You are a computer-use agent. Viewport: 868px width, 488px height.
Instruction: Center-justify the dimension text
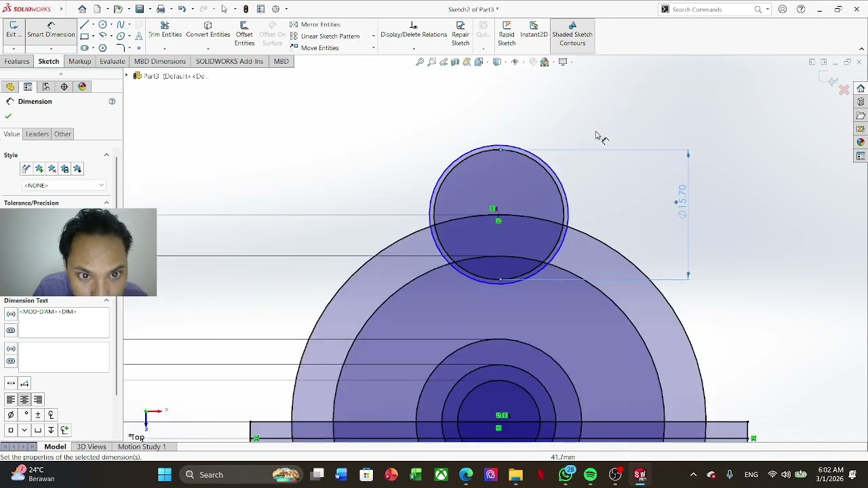(x=24, y=400)
